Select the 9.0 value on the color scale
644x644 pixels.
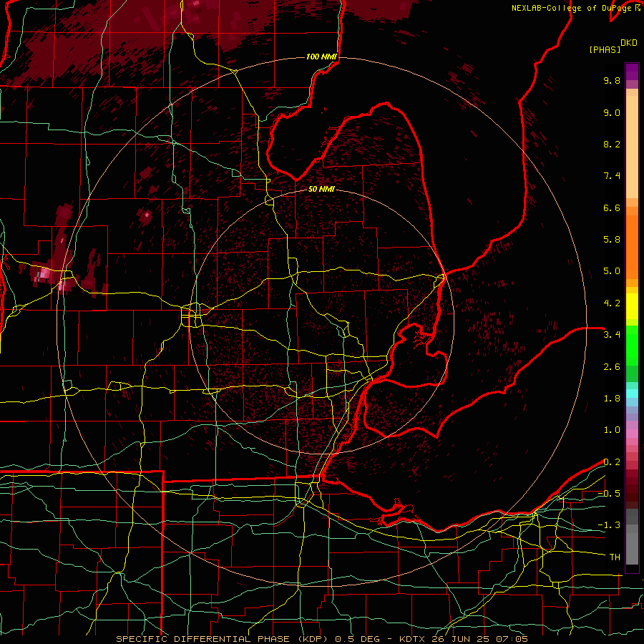pyautogui.click(x=612, y=112)
